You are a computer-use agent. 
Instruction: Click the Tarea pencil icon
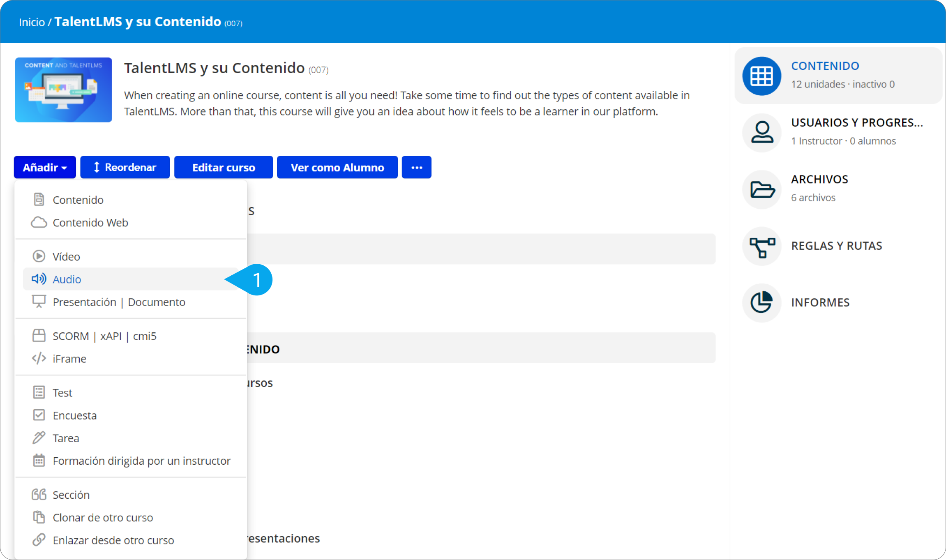point(39,438)
